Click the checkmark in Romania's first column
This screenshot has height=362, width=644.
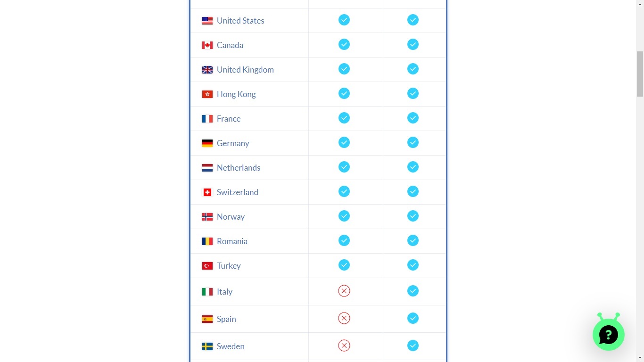(x=344, y=240)
